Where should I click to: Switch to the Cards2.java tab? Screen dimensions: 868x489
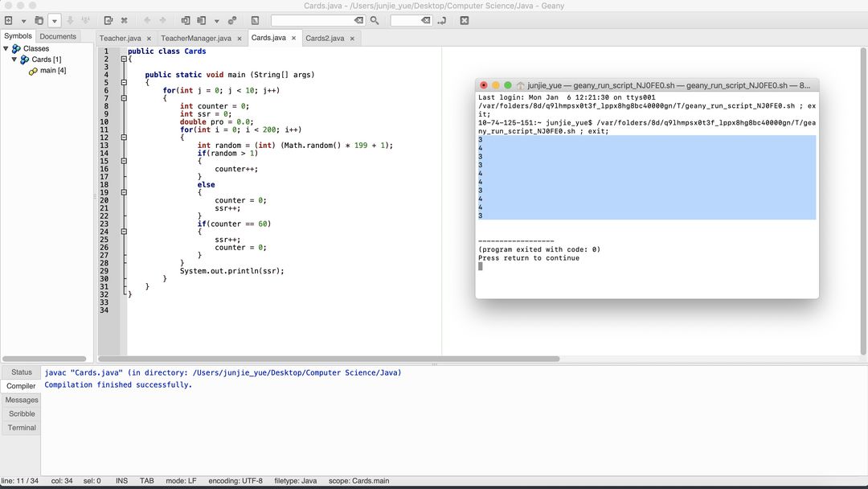point(325,39)
